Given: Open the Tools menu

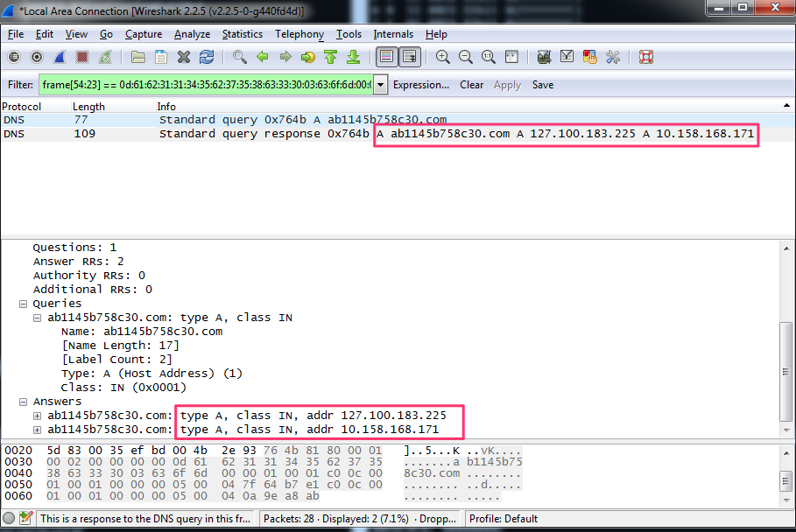Looking at the screenshot, I should point(349,34).
